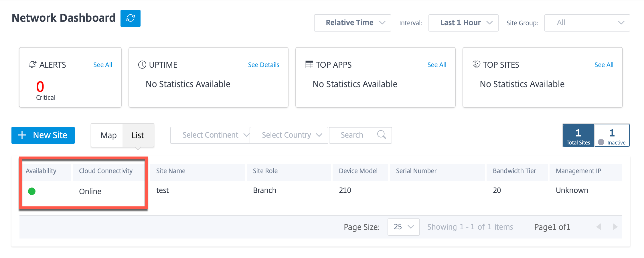The height and width of the screenshot is (258, 644).
Task: Click the Top Apps table icon
Action: [309, 64]
